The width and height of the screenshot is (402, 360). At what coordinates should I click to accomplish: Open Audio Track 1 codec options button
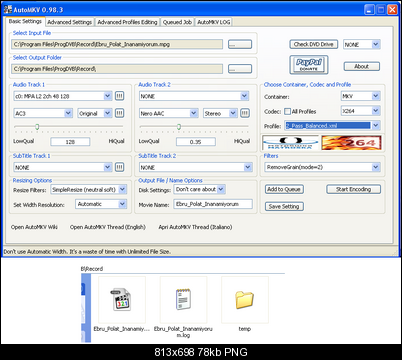click(x=119, y=113)
